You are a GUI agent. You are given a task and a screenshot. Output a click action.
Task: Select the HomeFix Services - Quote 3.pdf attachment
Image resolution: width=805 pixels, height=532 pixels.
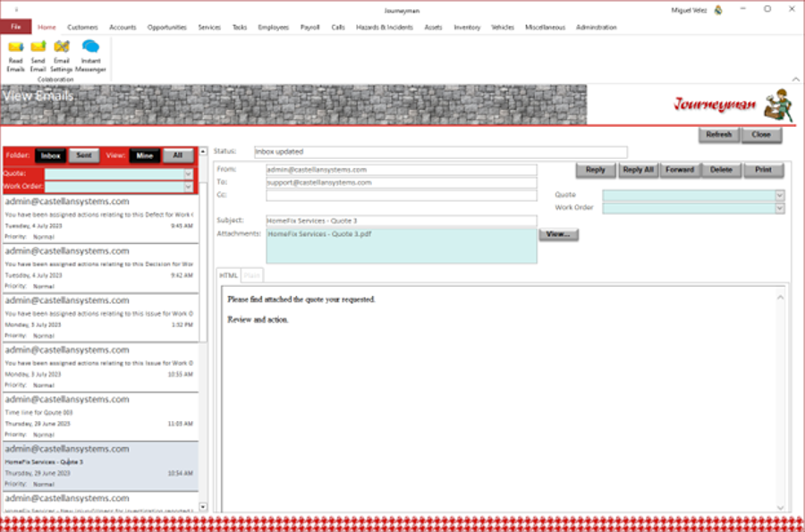pyautogui.click(x=319, y=234)
